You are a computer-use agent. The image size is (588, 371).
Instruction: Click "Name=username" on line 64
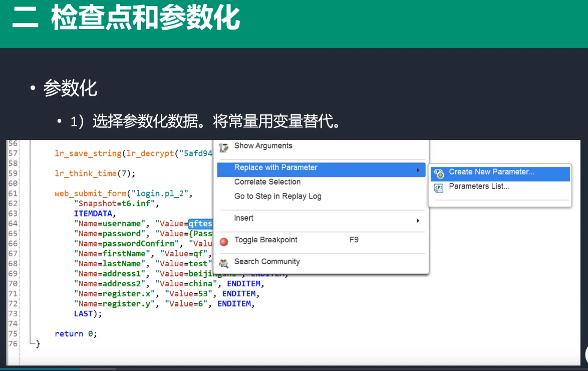pos(110,224)
